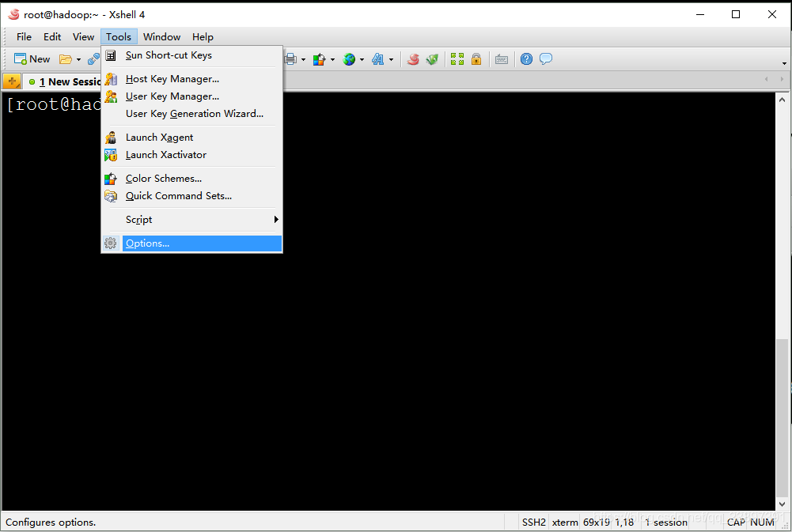Select the 1 New Session tab
Viewport: 792px width, 532px height.
[x=63, y=81]
